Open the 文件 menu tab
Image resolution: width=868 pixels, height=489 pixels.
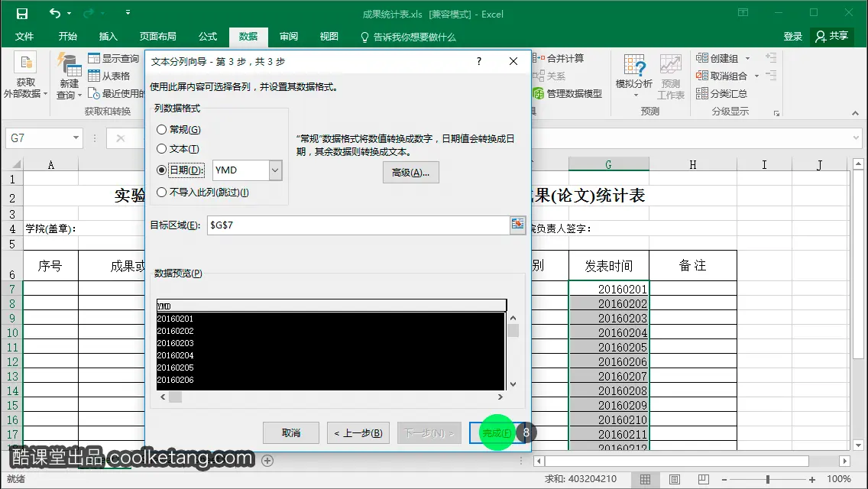[24, 37]
